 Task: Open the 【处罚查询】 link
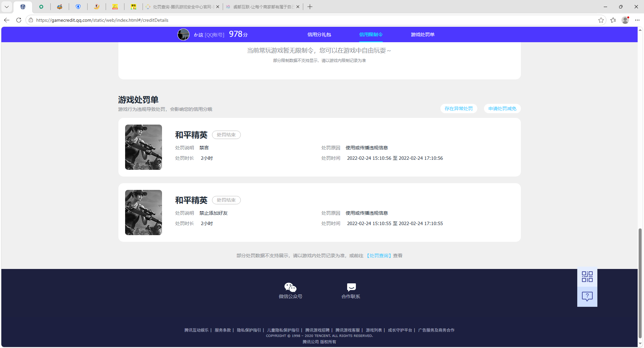[378, 256]
